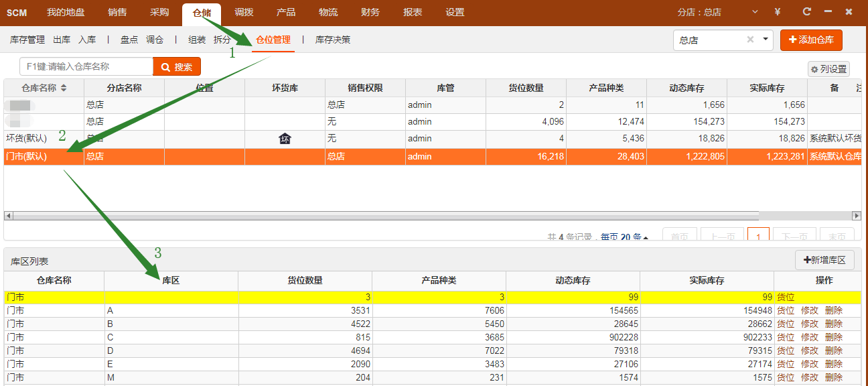
Task: Sort by 仓库名称 using the sort arrows
Action: (64, 88)
